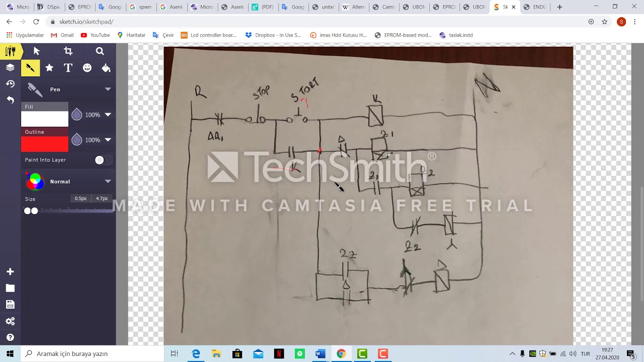Select the emoji Clipart tool
This screenshot has width=644, height=362.
click(x=87, y=68)
